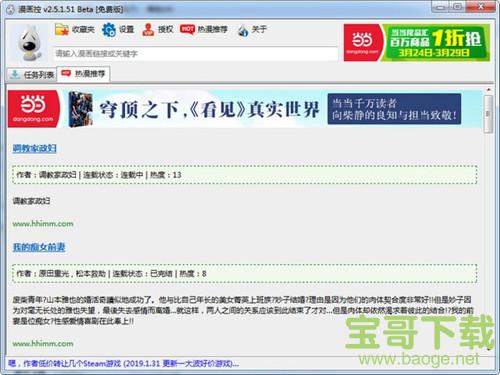500x375 pixels.
Task: Minimize the 漫画控 window
Action: [x=440, y=7]
